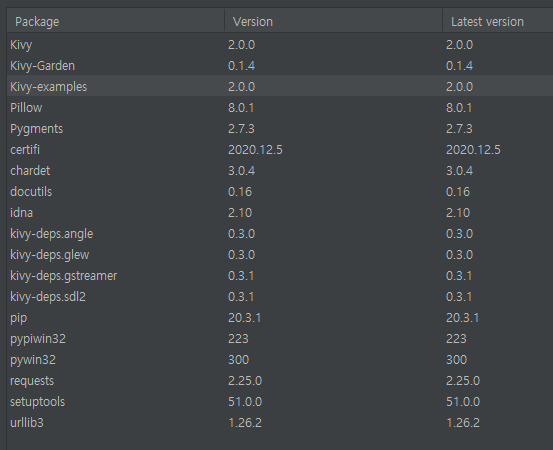Click requests' installed version 2.25.0
The height and width of the screenshot is (450, 553).
[245, 381]
